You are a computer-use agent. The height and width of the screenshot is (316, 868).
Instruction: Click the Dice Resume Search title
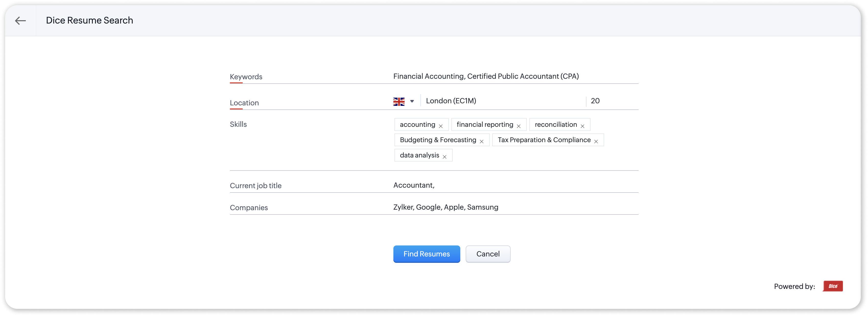pos(89,20)
